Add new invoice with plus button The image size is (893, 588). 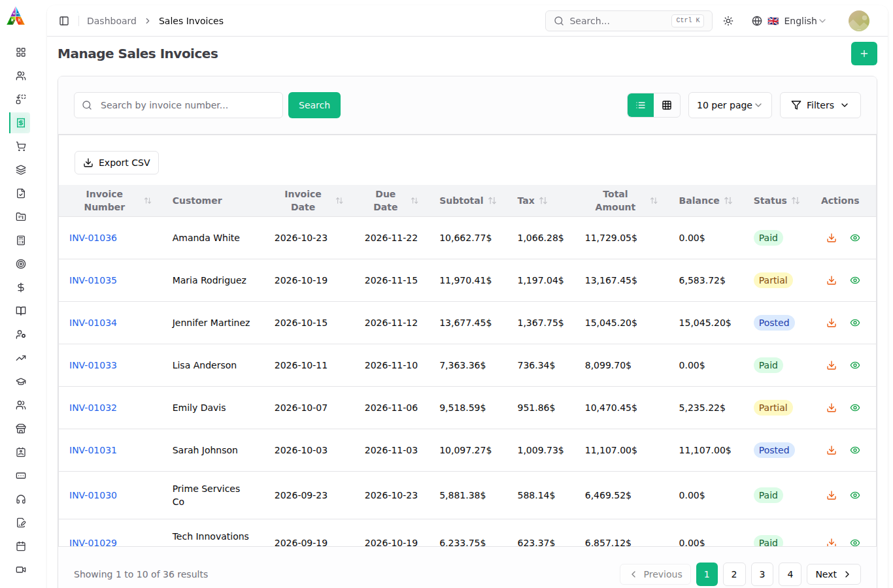click(864, 54)
